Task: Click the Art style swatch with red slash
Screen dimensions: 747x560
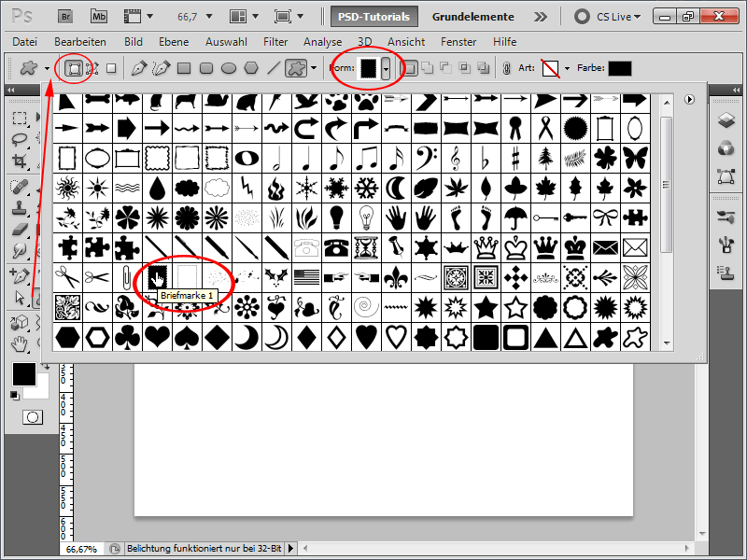Action: tap(550, 68)
